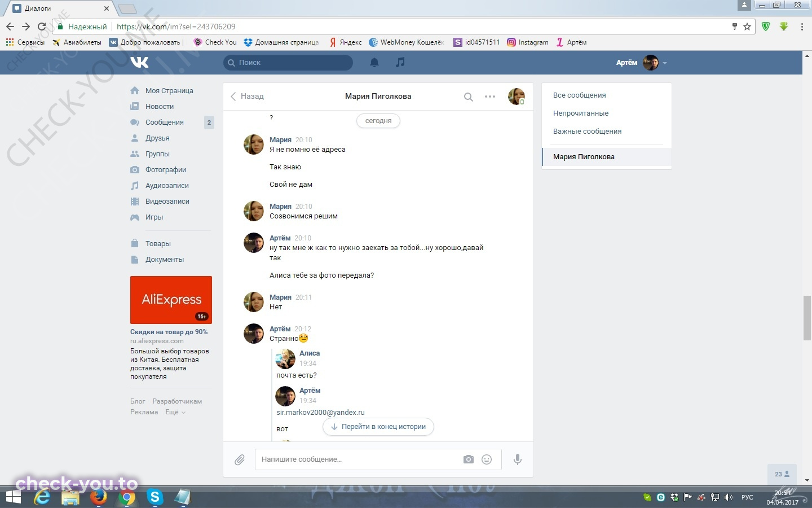The height and width of the screenshot is (508, 812).
Task: Go back with the Назад link
Action: point(247,97)
